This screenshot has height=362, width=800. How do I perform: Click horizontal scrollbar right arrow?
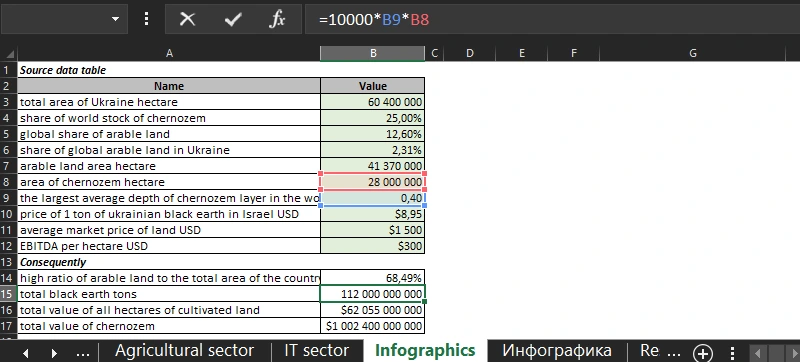[793, 352]
